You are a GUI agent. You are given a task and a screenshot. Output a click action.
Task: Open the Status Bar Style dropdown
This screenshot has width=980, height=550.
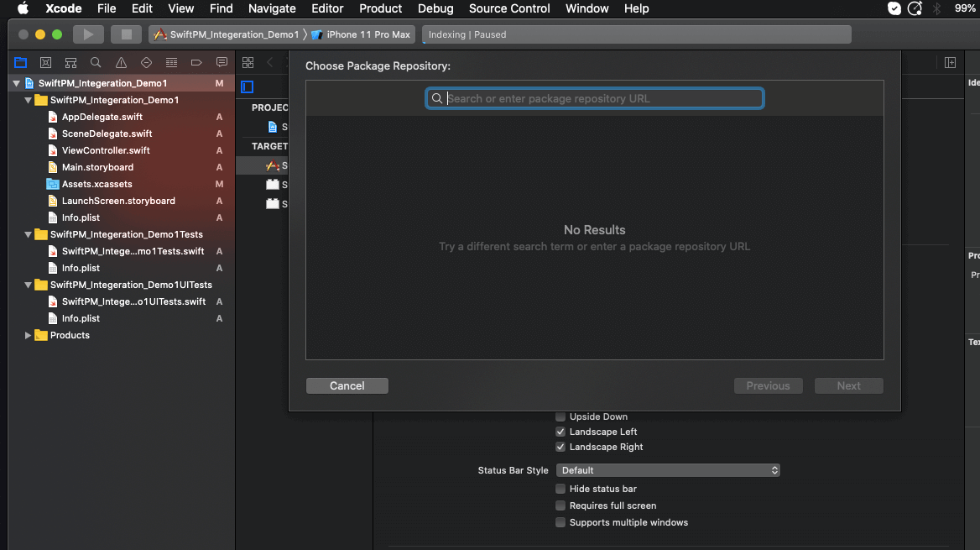(668, 470)
